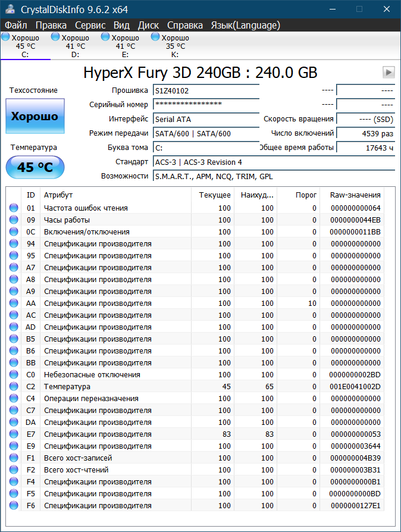Switch to drive C: tab
Screen dimensions: 401x532
26,46
